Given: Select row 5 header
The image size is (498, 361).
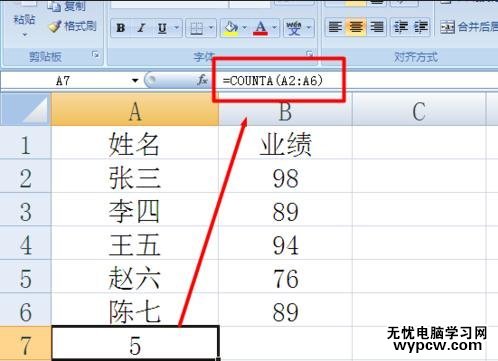Looking at the screenshot, I should click(26, 276).
